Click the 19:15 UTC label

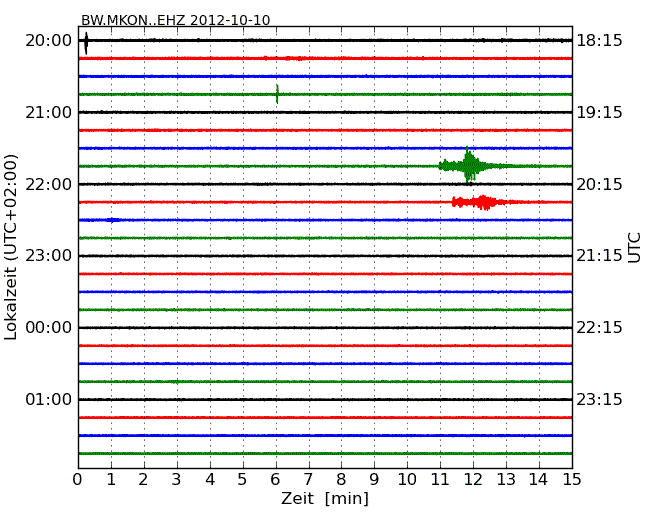pos(599,112)
